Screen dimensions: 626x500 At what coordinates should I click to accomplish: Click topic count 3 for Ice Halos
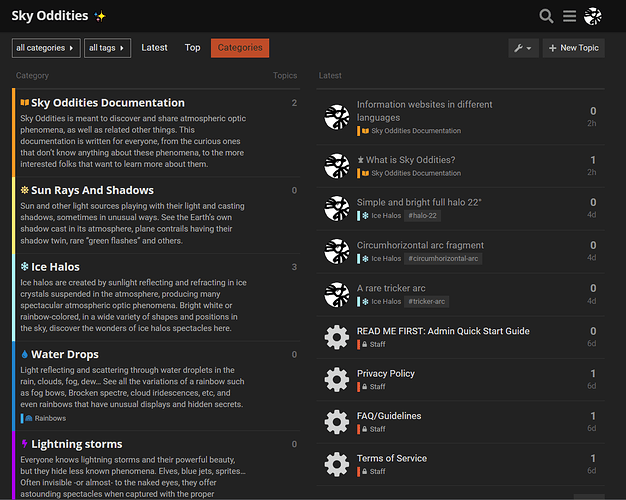[294, 267]
